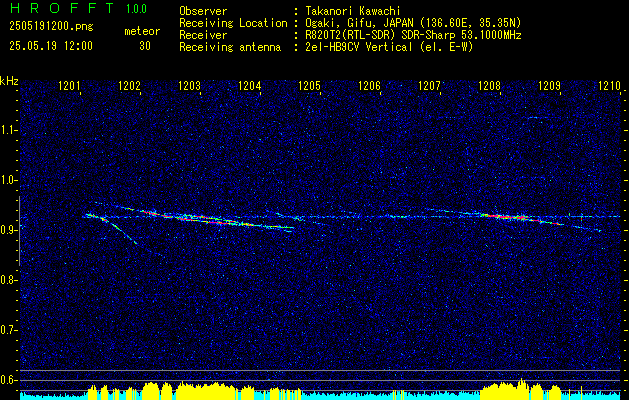Click the Ogaki, Gifu, JAPAN location text

pyautogui.click(x=414, y=23)
